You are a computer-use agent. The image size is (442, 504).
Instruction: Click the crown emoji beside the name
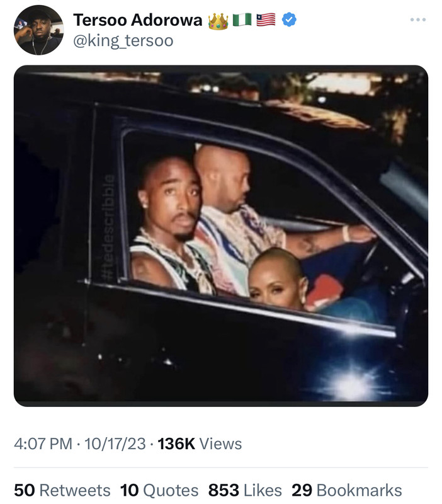tap(218, 21)
